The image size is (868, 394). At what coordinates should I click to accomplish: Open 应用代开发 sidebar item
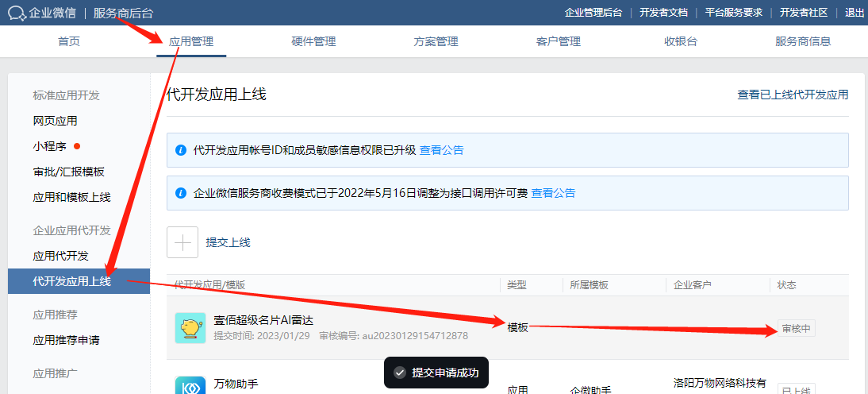[61, 256]
